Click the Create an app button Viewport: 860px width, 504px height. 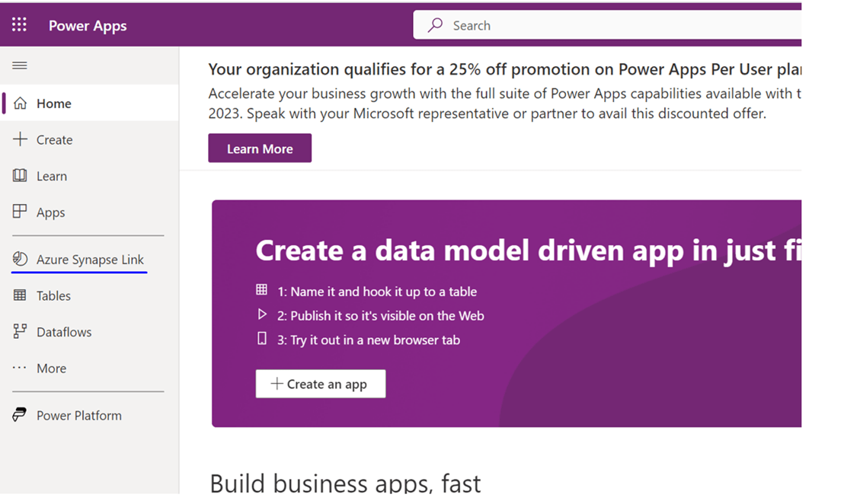point(320,384)
